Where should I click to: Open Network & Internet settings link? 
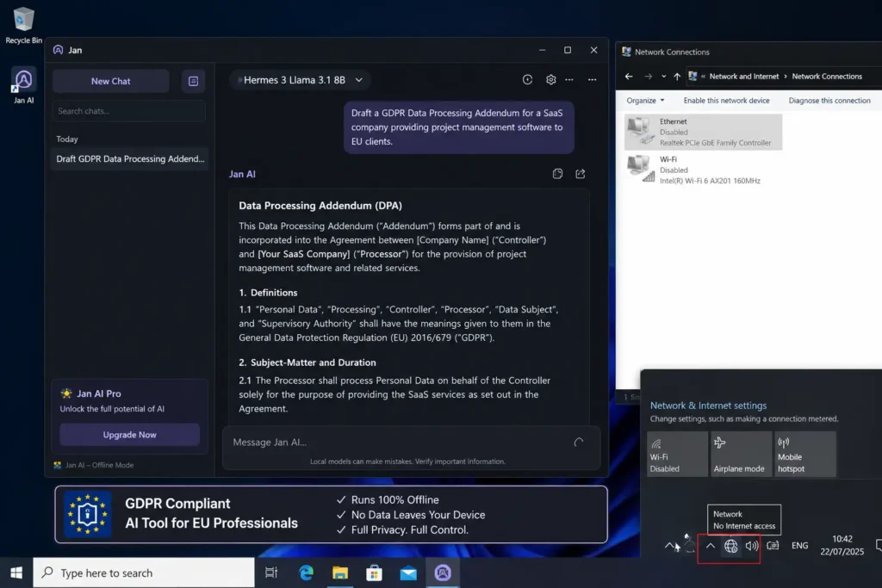708,405
